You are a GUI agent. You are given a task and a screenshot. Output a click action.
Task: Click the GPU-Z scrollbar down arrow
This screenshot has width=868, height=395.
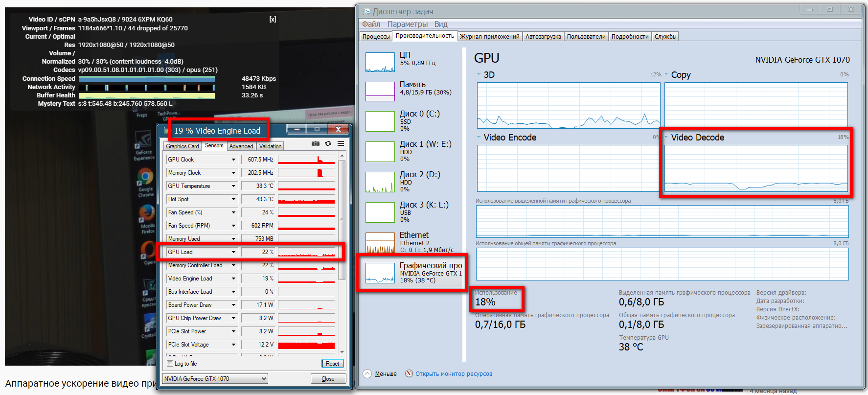pyautogui.click(x=342, y=352)
